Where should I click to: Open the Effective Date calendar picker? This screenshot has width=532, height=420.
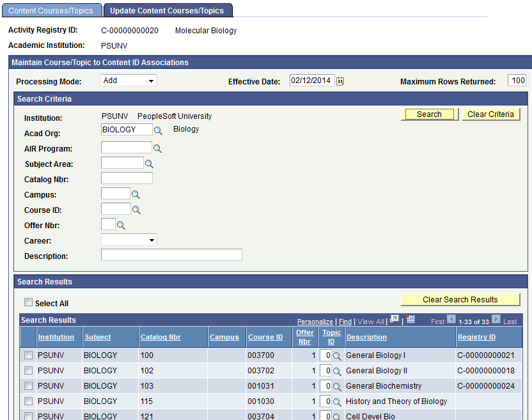[x=340, y=81]
